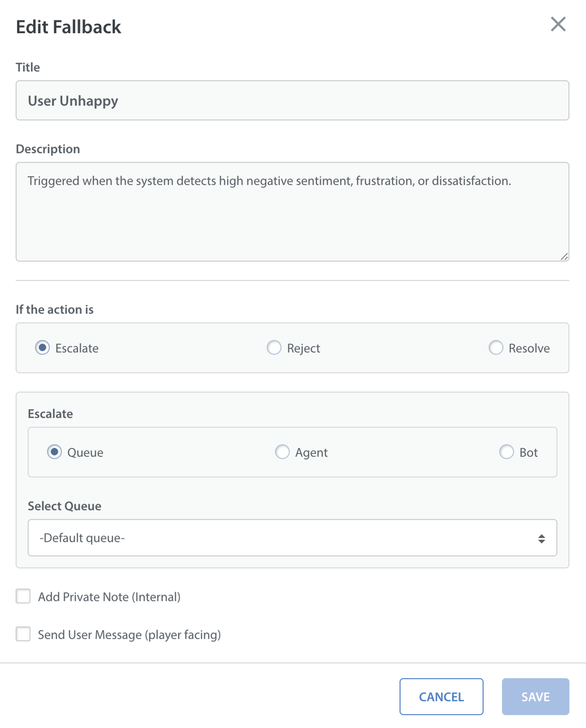586x728 pixels.
Task: Click the Edit Fallback dialog heading
Action: pos(69,27)
